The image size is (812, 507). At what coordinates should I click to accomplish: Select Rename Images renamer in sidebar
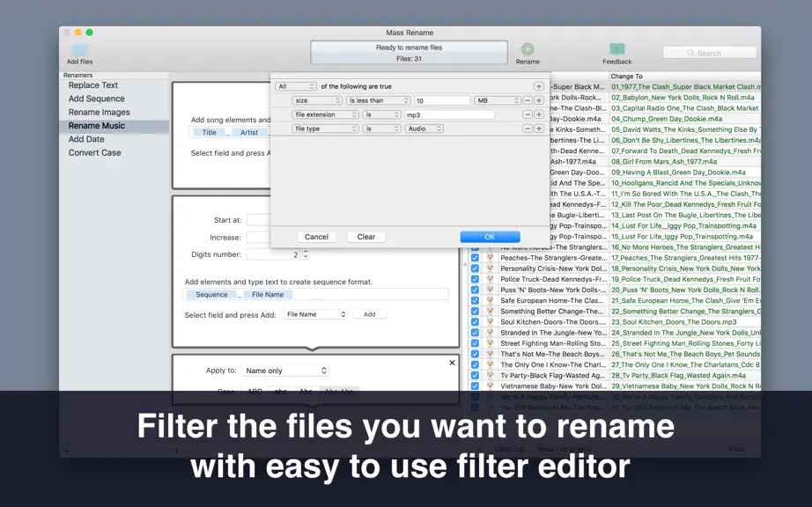(99, 112)
